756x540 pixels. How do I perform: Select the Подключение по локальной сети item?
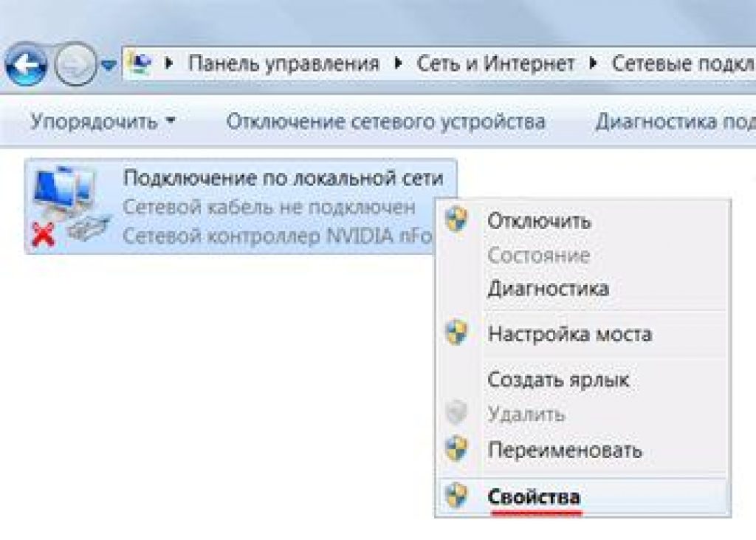(283, 178)
